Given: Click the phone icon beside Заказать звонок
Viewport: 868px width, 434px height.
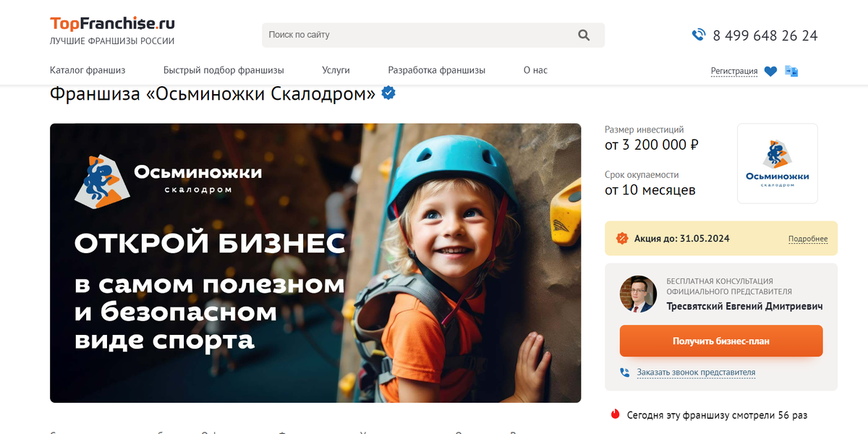Looking at the screenshot, I should (x=625, y=373).
